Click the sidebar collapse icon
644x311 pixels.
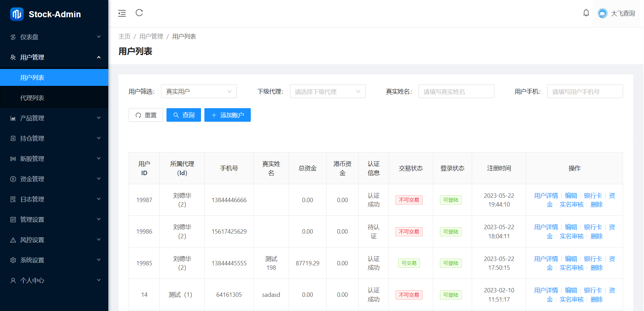122,13
